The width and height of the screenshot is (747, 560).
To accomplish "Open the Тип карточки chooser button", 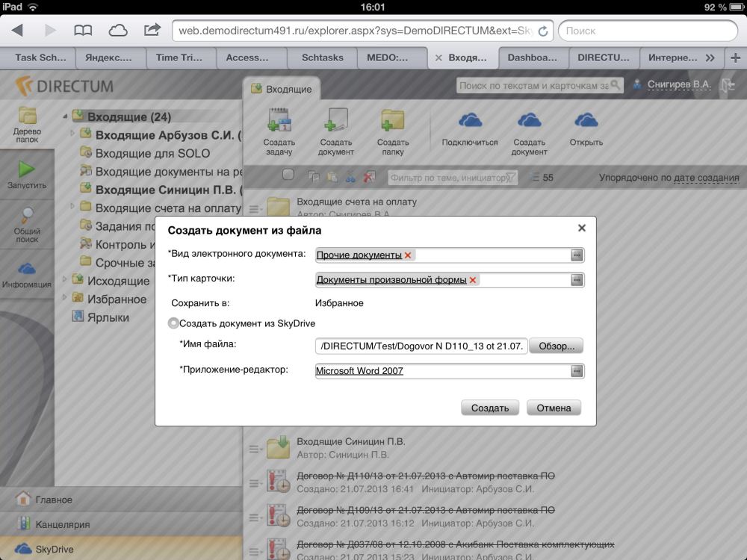I will click(577, 280).
